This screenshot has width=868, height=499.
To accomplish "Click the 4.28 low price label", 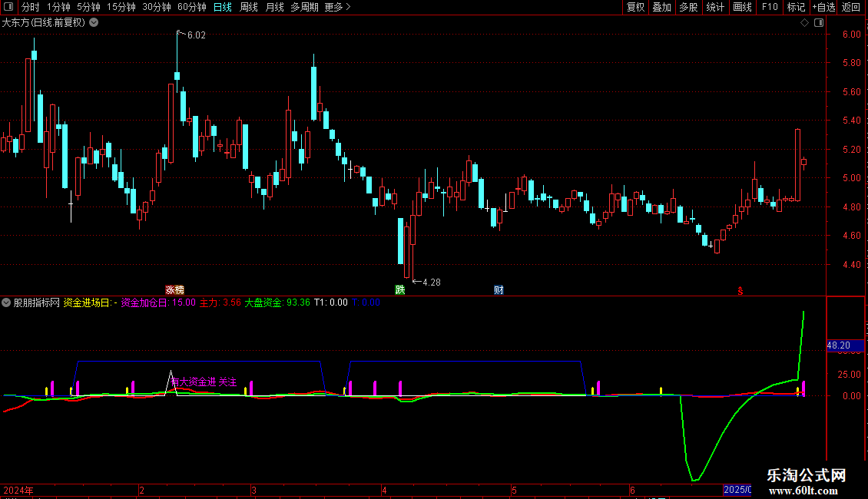I will [432, 283].
